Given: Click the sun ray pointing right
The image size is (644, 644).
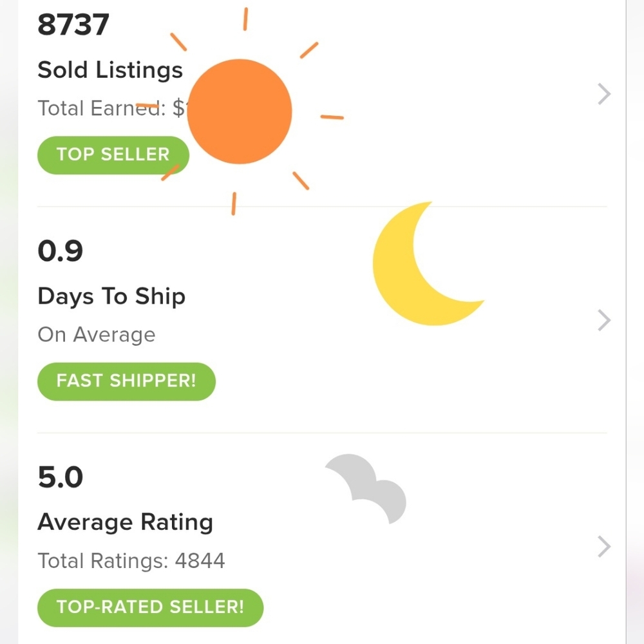Looking at the screenshot, I should point(332,117).
